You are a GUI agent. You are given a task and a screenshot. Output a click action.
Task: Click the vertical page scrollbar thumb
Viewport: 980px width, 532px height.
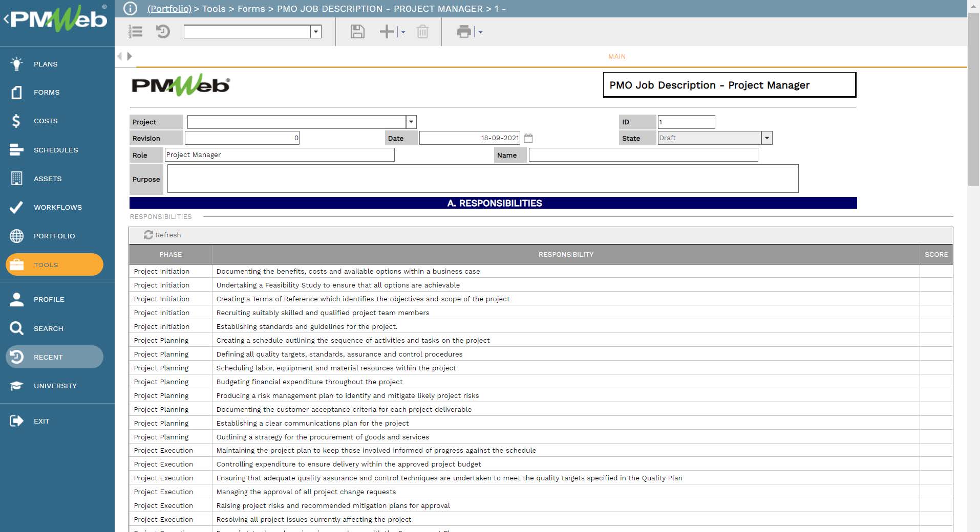click(973, 100)
